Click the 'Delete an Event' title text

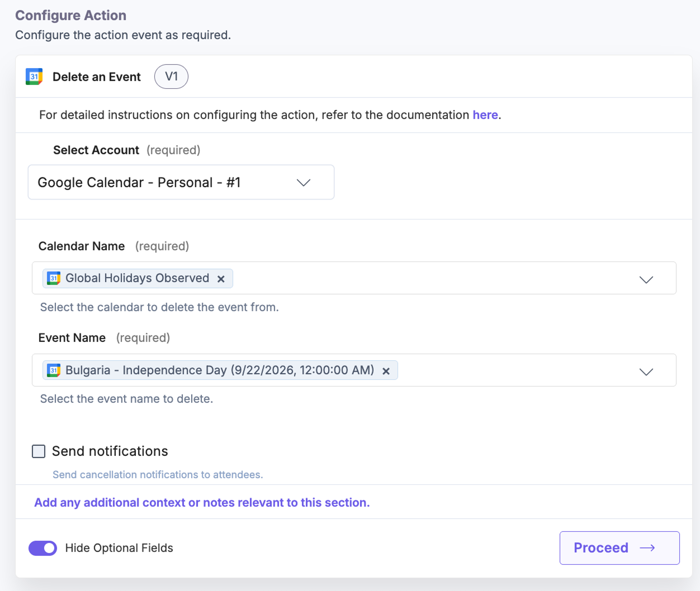coord(97,77)
